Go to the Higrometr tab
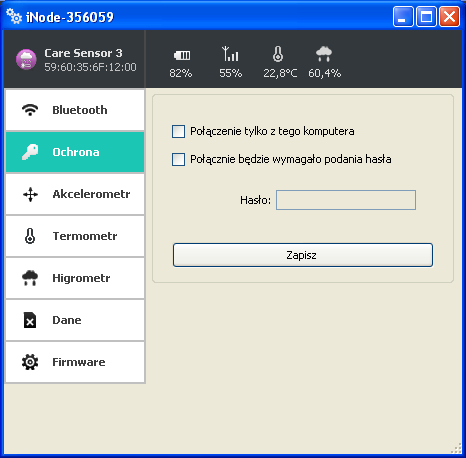The image size is (466, 458). click(x=75, y=278)
